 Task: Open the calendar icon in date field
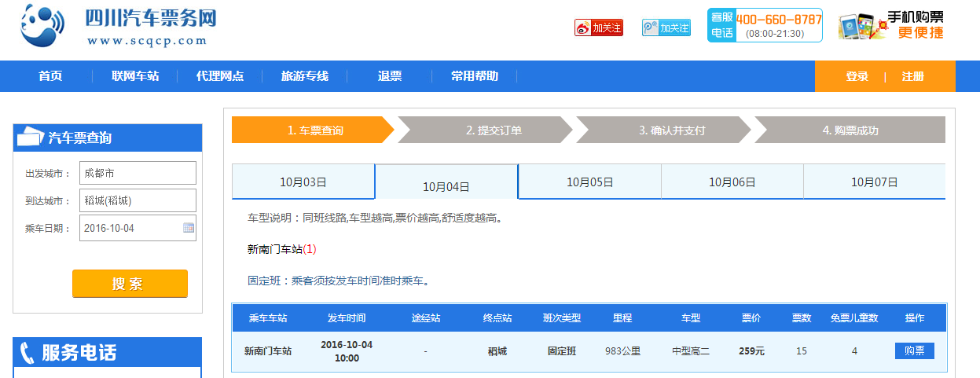point(189,228)
